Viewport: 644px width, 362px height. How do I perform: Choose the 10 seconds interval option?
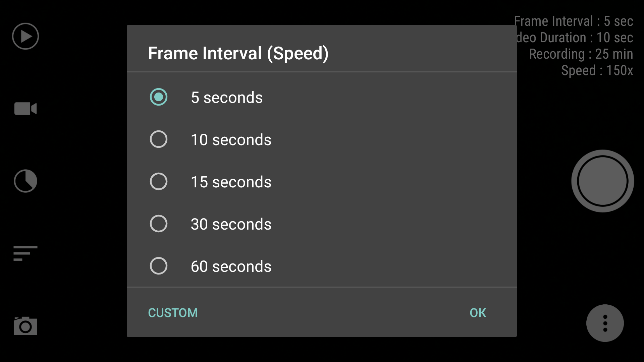322,139
